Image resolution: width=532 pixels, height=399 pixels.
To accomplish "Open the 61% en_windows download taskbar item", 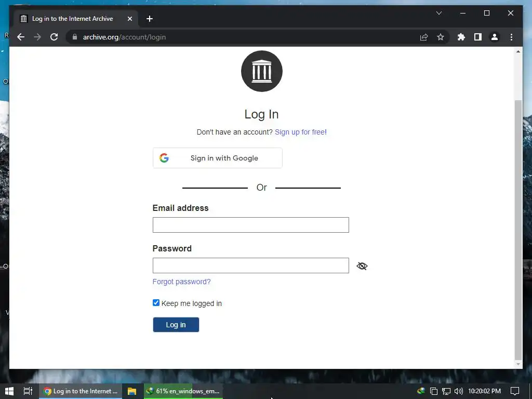I will click(x=183, y=391).
